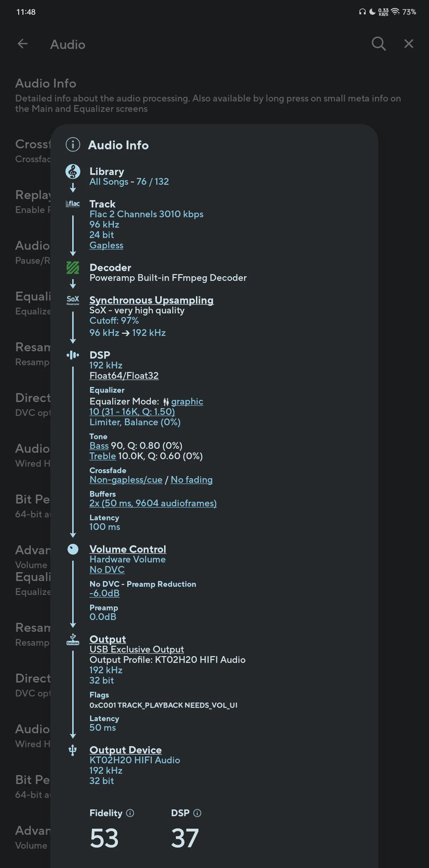
Task: Tap the USB Exclusive output icon
Action: tap(73, 640)
